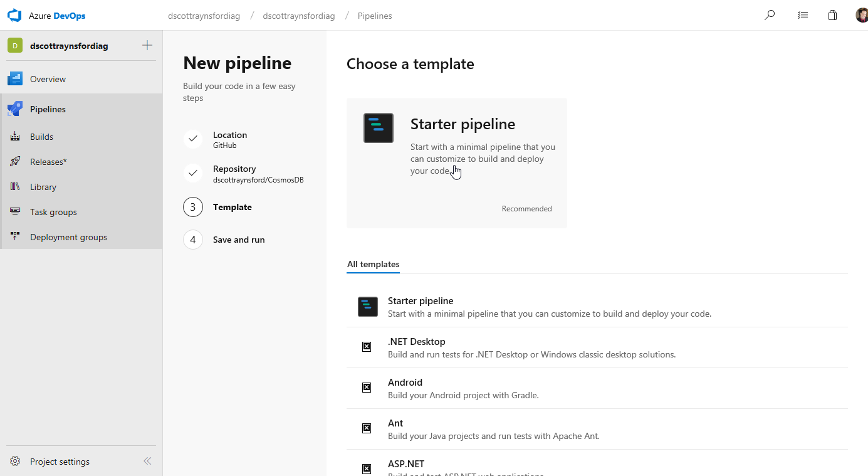The image size is (868, 476).
Task: Open search with the magnifier icon
Action: coord(770,16)
